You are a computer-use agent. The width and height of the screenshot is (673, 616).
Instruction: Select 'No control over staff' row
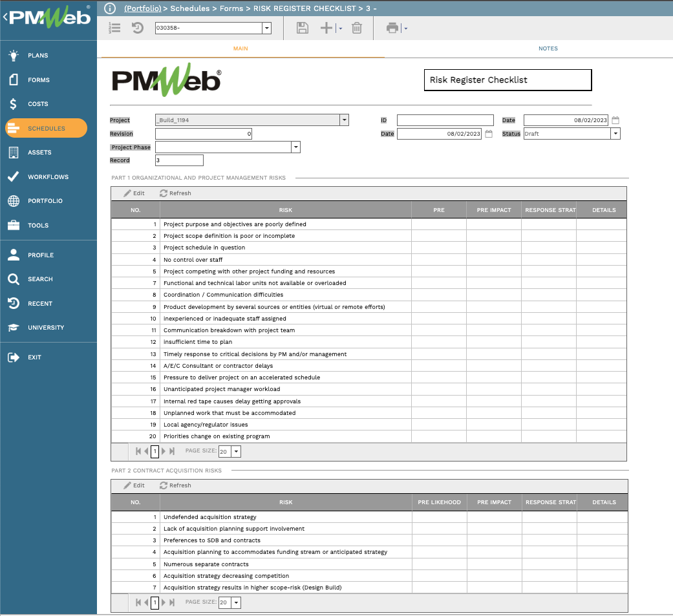tap(369, 260)
